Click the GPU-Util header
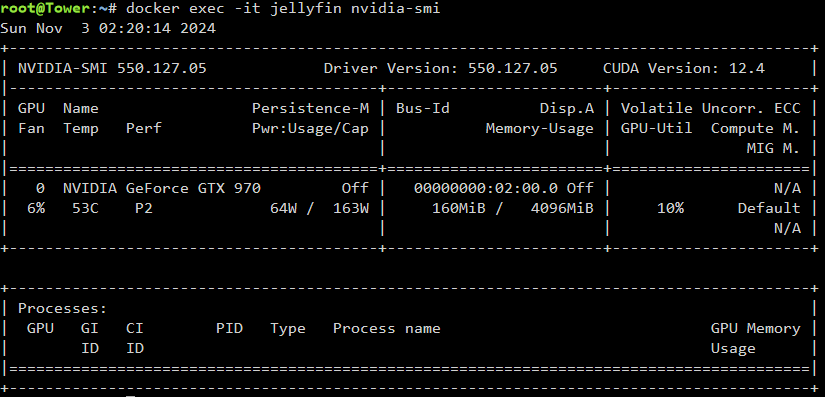Image resolution: width=825 pixels, height=397 pixels. [x=657, y=128]
